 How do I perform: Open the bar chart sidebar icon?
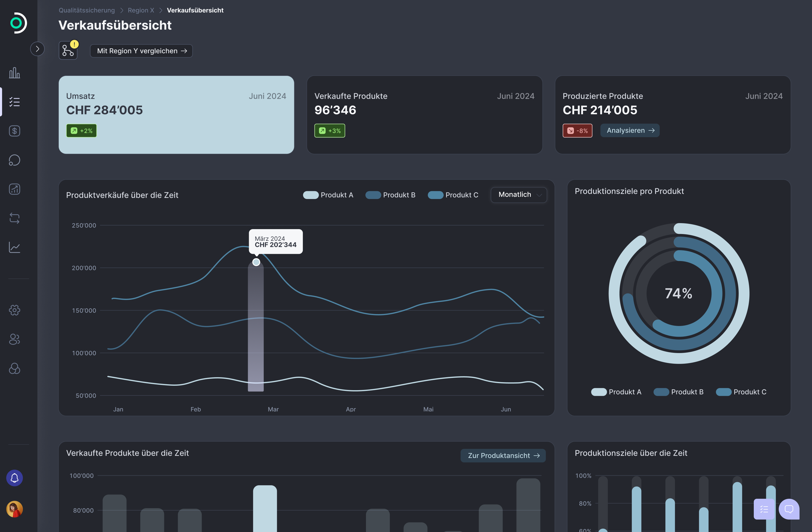(x=14, y=73)
